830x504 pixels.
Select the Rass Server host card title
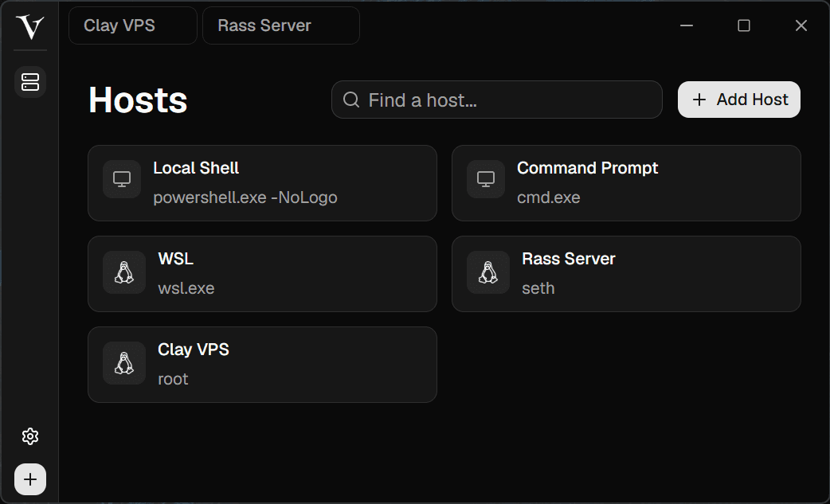coord(569,259)
